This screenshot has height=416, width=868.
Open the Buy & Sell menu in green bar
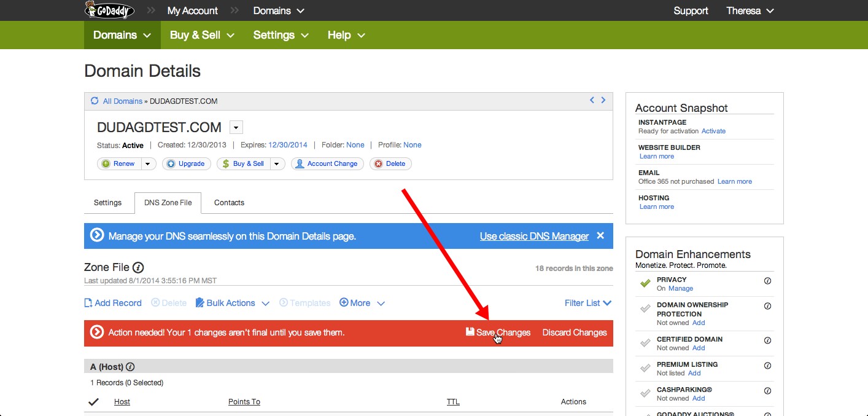tap(202, 35)
